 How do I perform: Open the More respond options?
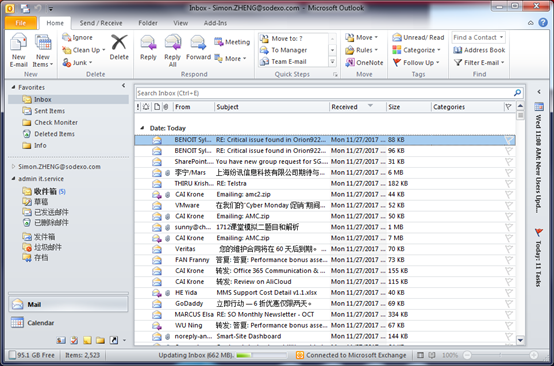coord(230,59)
